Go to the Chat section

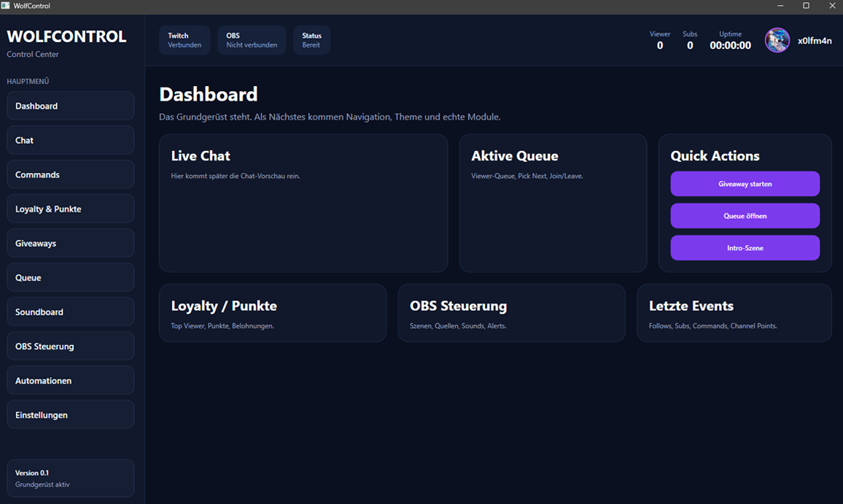pyautogui.click(x=70, y=140)
